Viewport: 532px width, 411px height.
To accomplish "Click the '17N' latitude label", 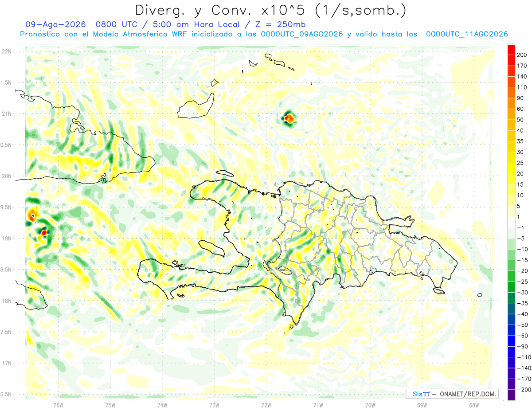I will (7, 363).
